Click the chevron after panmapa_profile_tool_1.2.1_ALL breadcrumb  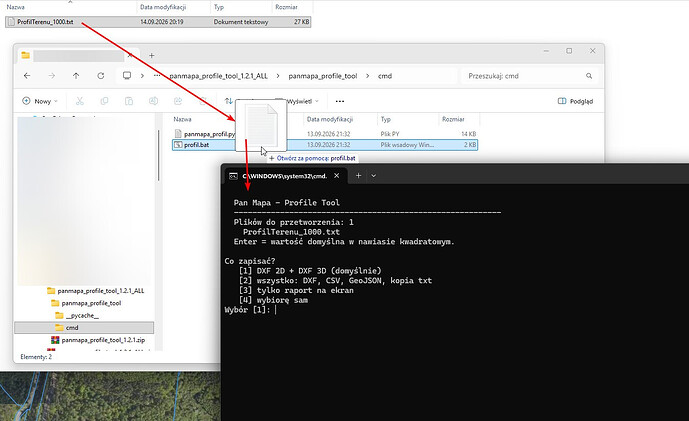pyautogui.click(x=278, y=76)
